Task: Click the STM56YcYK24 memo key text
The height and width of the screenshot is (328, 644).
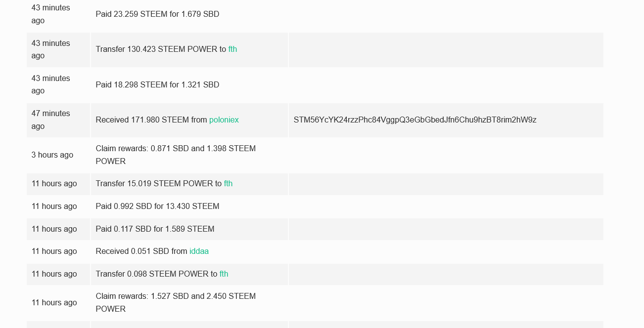Action: (414, 120)
